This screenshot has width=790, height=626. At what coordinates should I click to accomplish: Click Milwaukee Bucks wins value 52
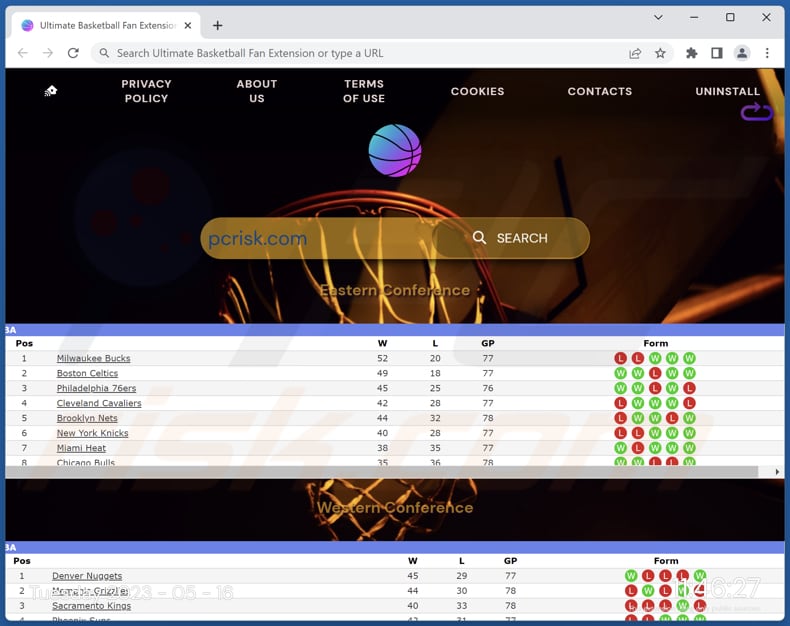(x=382, y=358)
